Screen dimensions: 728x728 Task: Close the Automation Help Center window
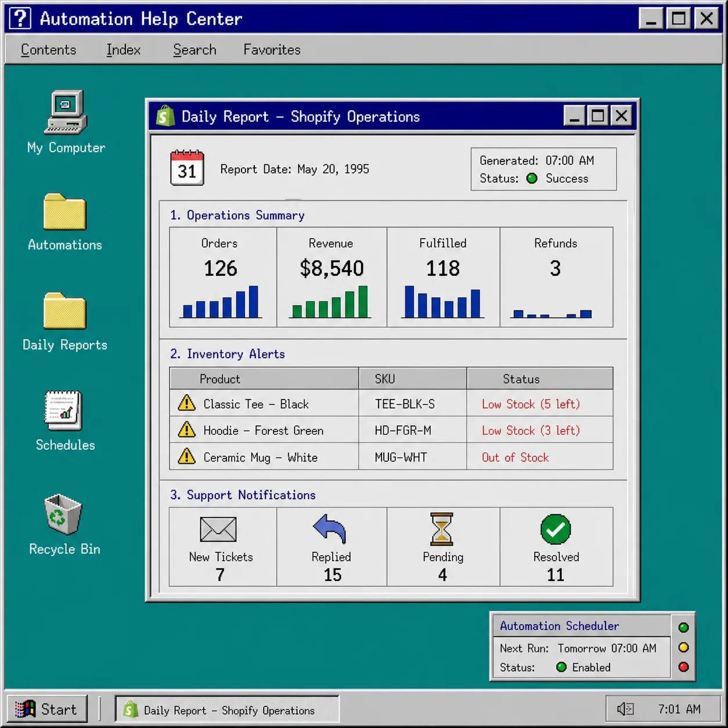pos(707,19)
